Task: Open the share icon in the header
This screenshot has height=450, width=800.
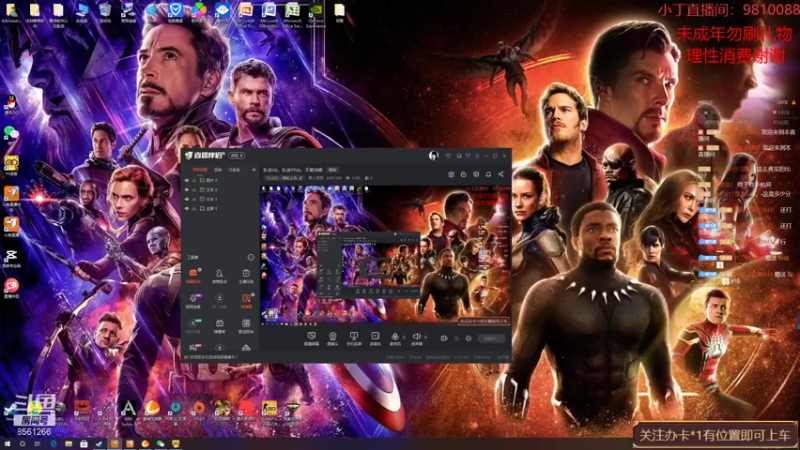Action: pyautogui.click(x=501, y=174)
